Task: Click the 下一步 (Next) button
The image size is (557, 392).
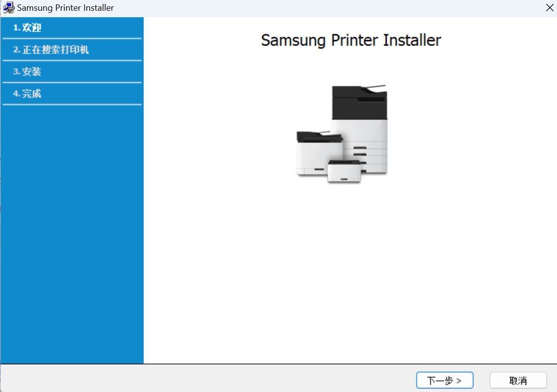Action: coord(444,380)
